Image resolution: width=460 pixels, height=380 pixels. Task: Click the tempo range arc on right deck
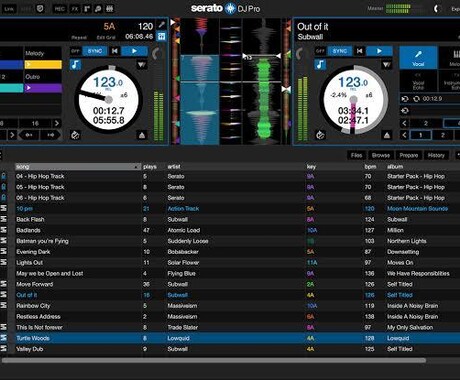(x=300, y=54)
